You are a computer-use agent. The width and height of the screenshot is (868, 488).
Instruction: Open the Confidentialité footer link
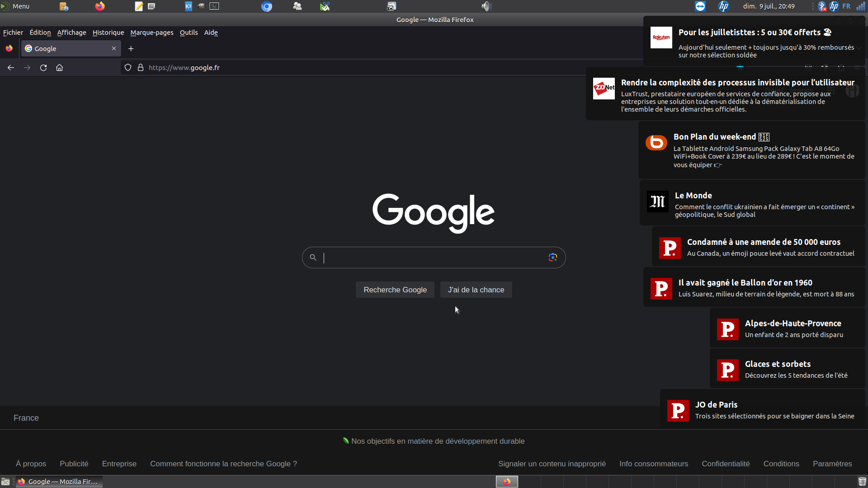tap(726, 464)
